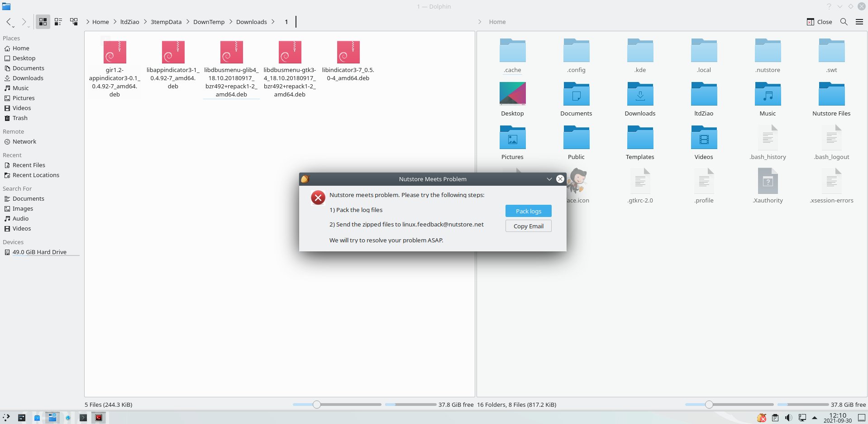The width and height of the screenshot is (868, 424).
Task: Expand the chevron after 3tempData in breadcrumb
Action: 188,22
